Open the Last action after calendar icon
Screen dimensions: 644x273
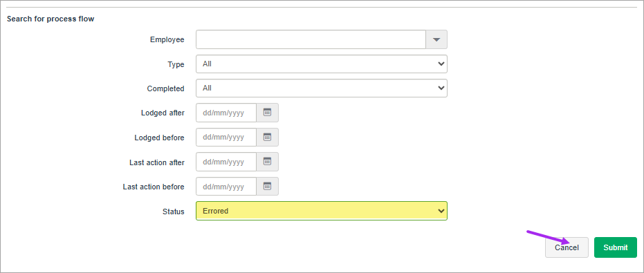tap(268, 162)
